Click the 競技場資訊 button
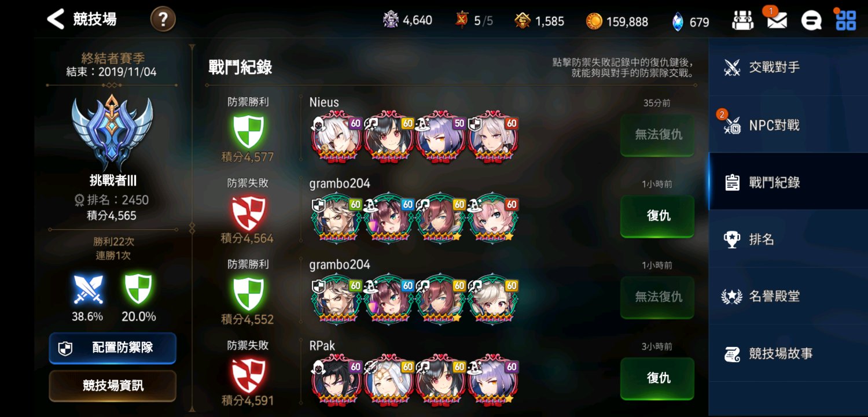 pyautogui.click(x=112, y=386)
